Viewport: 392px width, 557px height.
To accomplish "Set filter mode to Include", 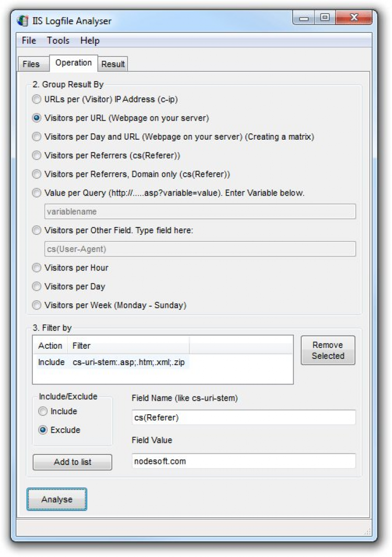I will click(x=43, y=411).
